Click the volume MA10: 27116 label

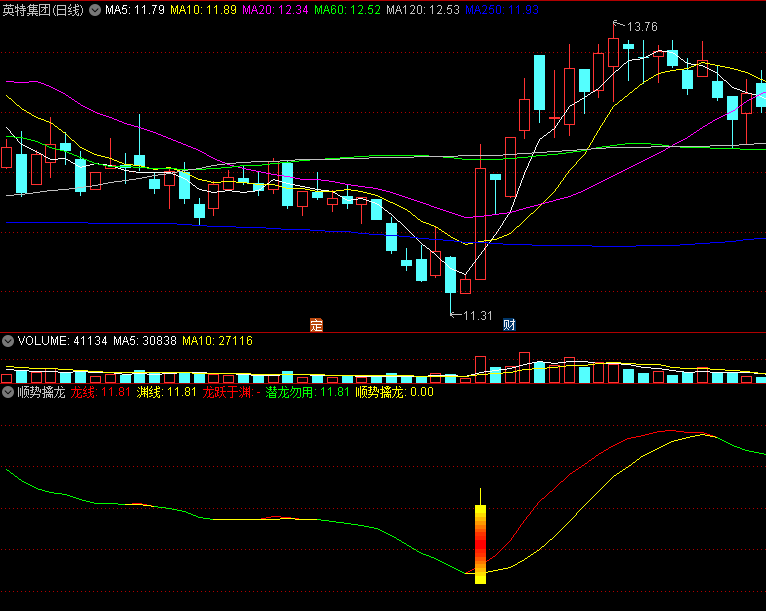[217, 341]
